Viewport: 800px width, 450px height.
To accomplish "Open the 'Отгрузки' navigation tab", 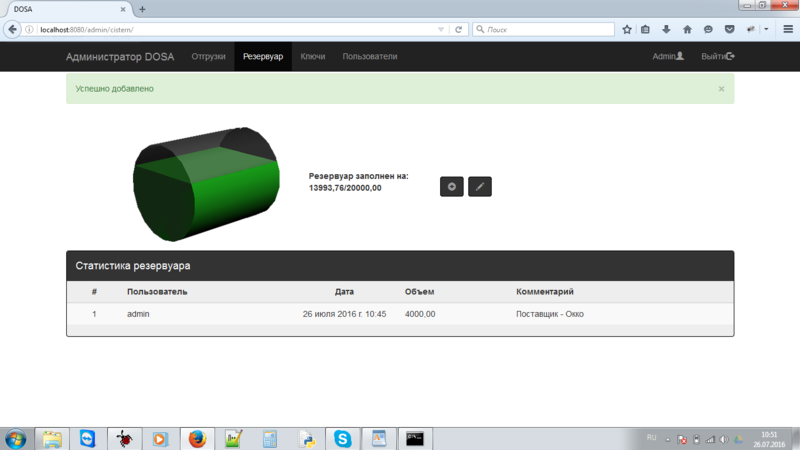I will coord(208,56).
